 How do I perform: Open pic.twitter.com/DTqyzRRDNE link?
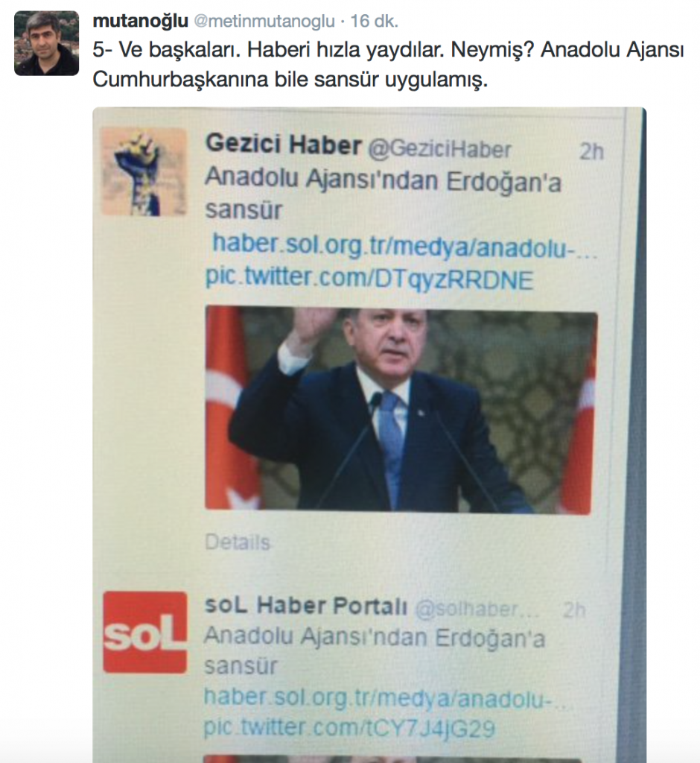coord(369,279)
